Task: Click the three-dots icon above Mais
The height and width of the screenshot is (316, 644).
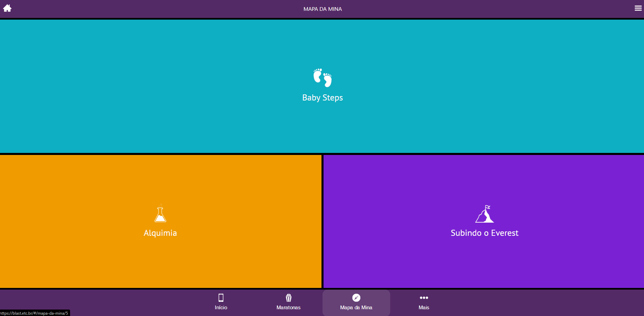Action: (424, 298)
